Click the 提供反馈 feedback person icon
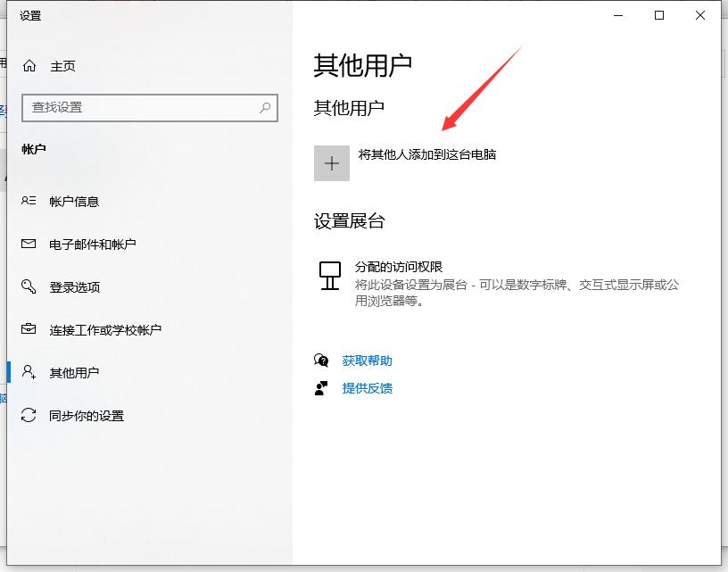The image size is (728, 572). 318,387
